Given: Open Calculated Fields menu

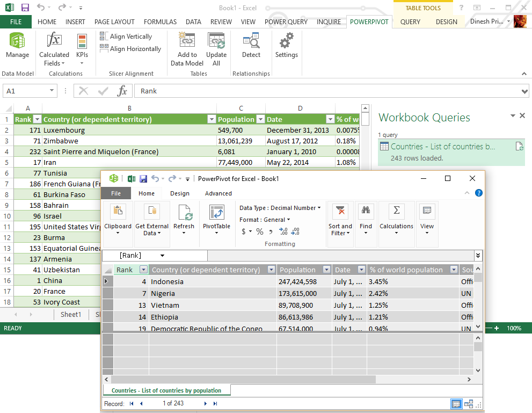Looking at the screenshot, I should point(54,49).
